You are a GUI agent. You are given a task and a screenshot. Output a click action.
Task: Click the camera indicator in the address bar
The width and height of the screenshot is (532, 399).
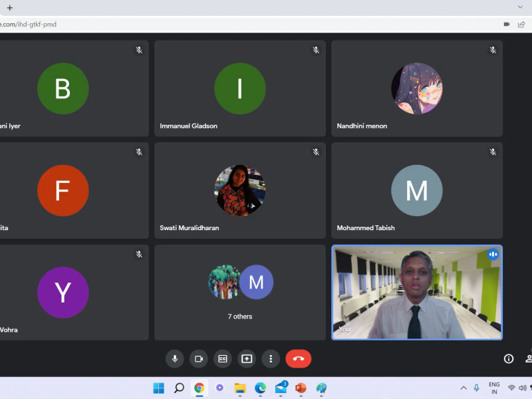point(507,24)
